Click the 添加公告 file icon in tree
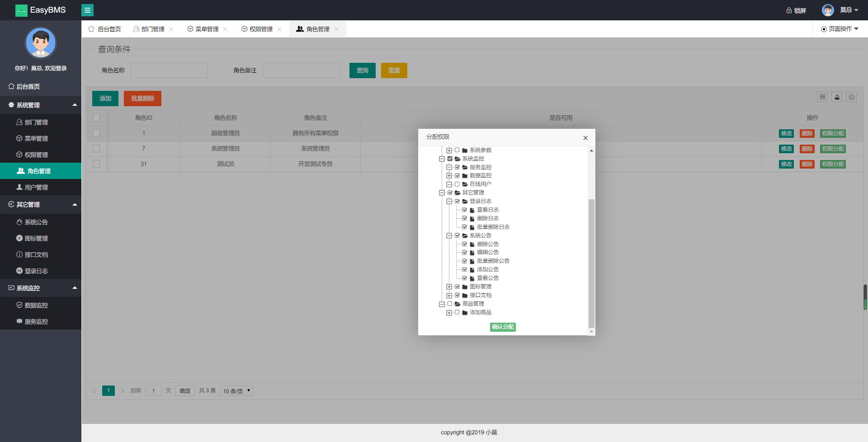This screenshot has width=868, height=442. tap(472, 270)
